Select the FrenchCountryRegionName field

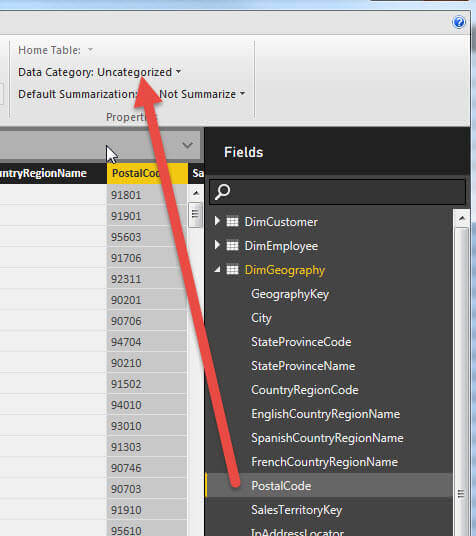[325, 462]
